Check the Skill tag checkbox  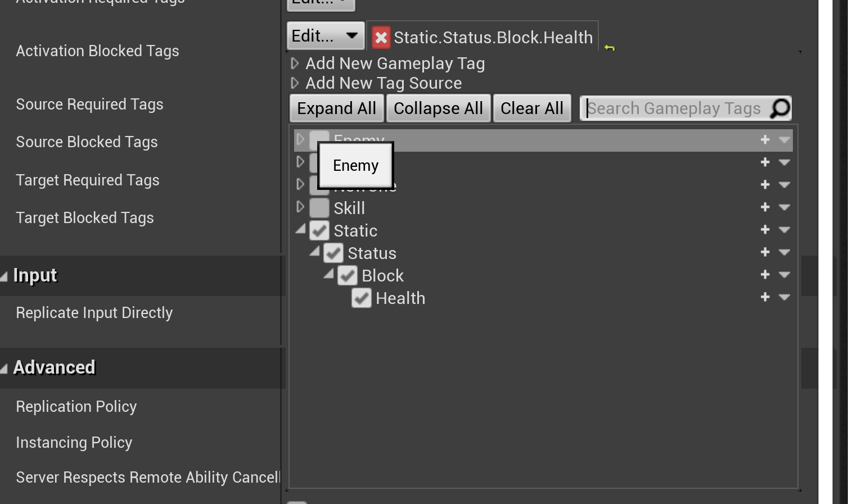(319, 207)
